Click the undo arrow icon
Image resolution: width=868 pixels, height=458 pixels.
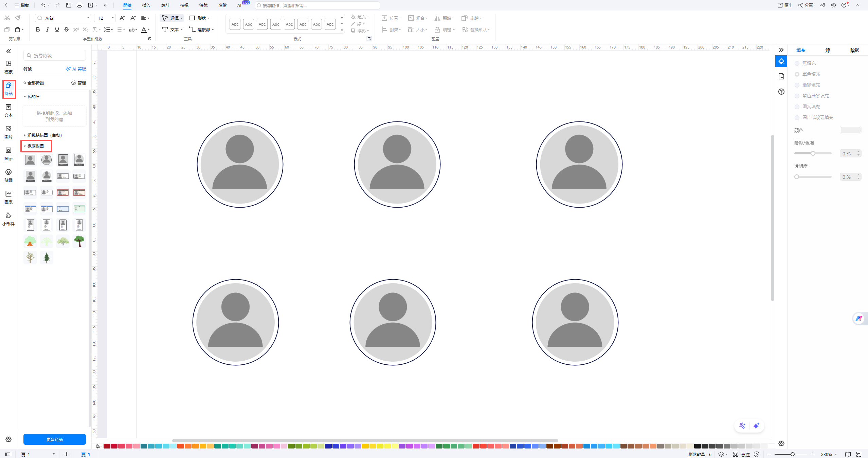click(x=43, y=5)
